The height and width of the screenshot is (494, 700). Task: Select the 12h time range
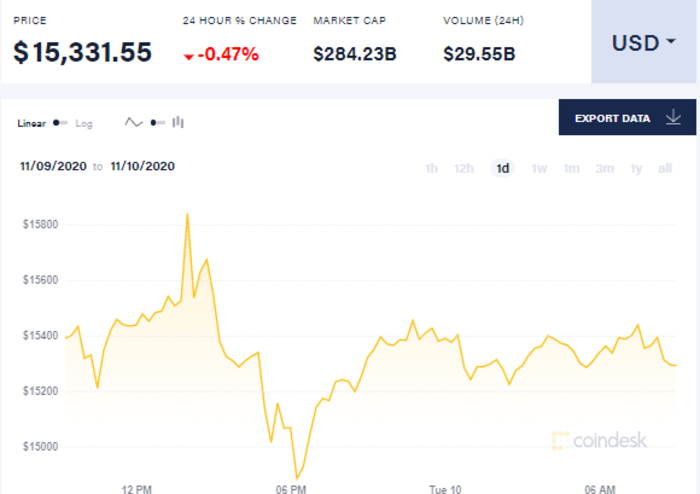coord(464,168)
